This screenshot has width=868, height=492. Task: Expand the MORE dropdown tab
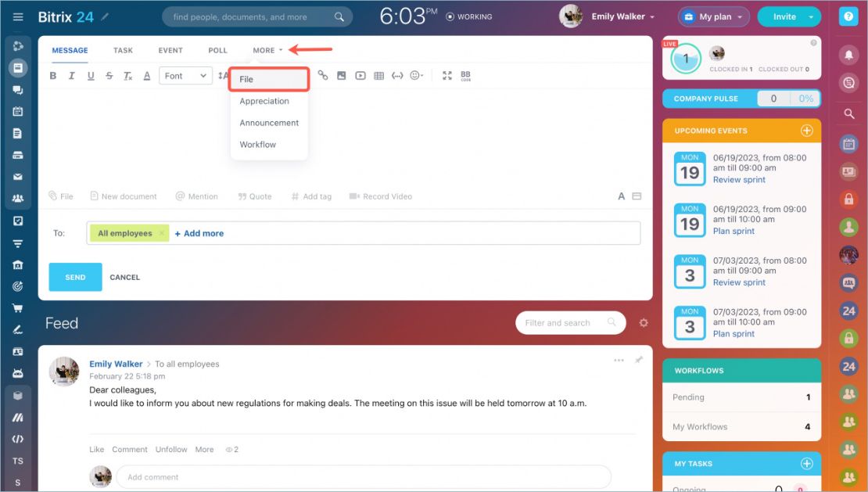coord(267,50)
